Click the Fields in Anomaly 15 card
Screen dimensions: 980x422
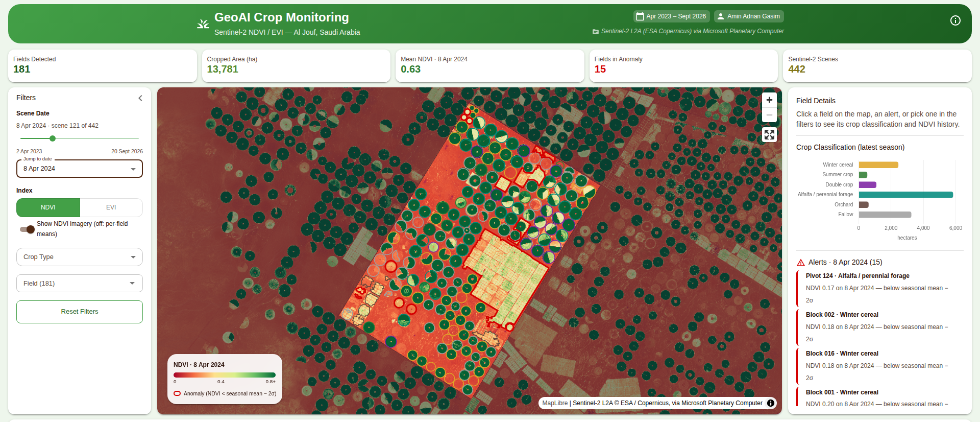[x=683, y=66]
